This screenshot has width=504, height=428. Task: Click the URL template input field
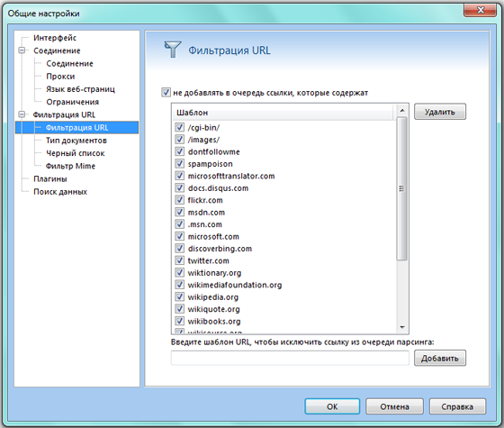290,359
